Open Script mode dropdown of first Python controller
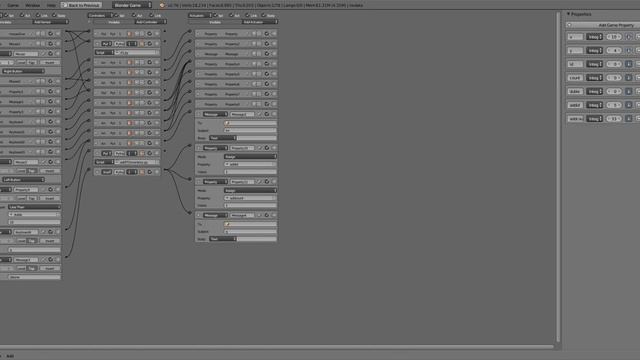640x360 pixels. tap(104, 53)
